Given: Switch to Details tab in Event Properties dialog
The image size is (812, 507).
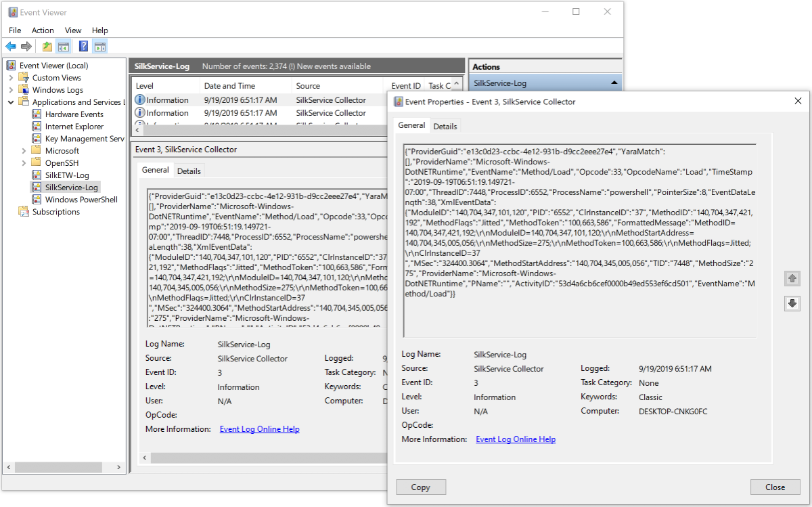Looking at the screenshot, I should tap(445, 127).
